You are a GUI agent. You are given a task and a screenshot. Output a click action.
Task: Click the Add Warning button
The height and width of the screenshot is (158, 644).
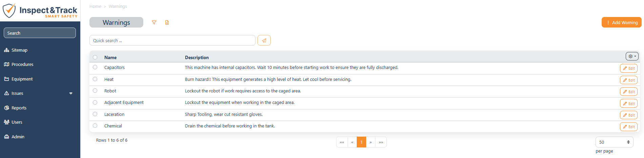[x=622, y=22]
